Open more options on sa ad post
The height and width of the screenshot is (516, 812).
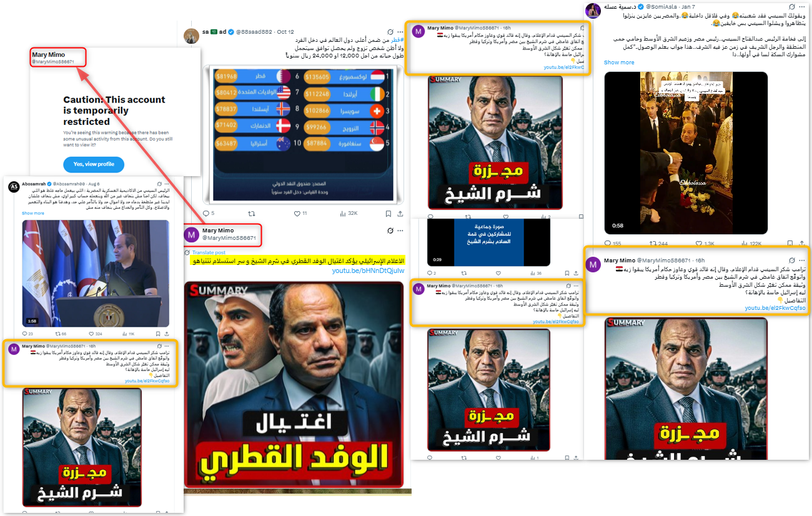tap(400, 31)
